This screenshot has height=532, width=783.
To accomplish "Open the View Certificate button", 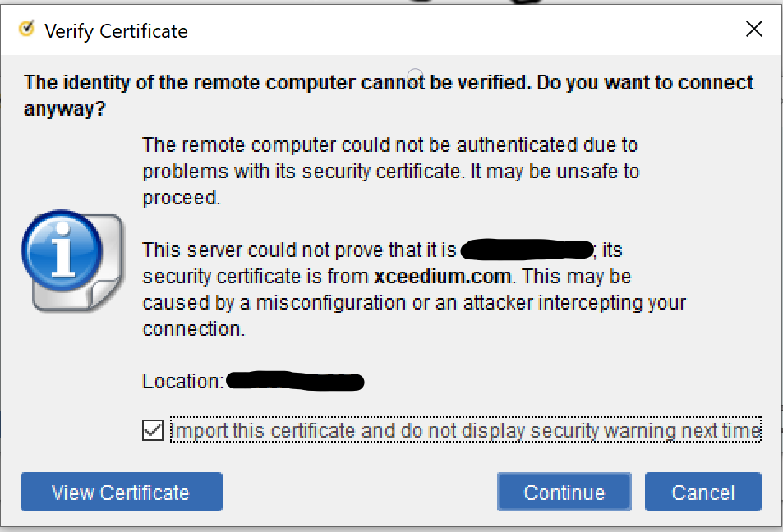I will pos(121,493).
